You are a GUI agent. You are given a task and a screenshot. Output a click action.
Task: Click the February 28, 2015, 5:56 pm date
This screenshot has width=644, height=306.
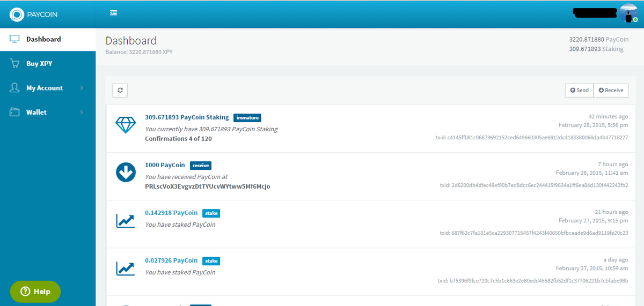click(x=594, y=125)
